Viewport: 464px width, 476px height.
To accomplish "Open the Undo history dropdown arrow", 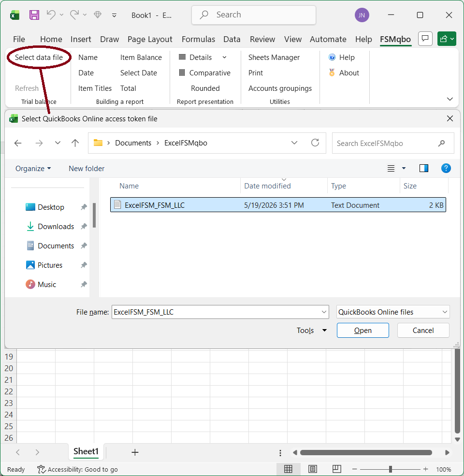I will (x=62, y=15).
